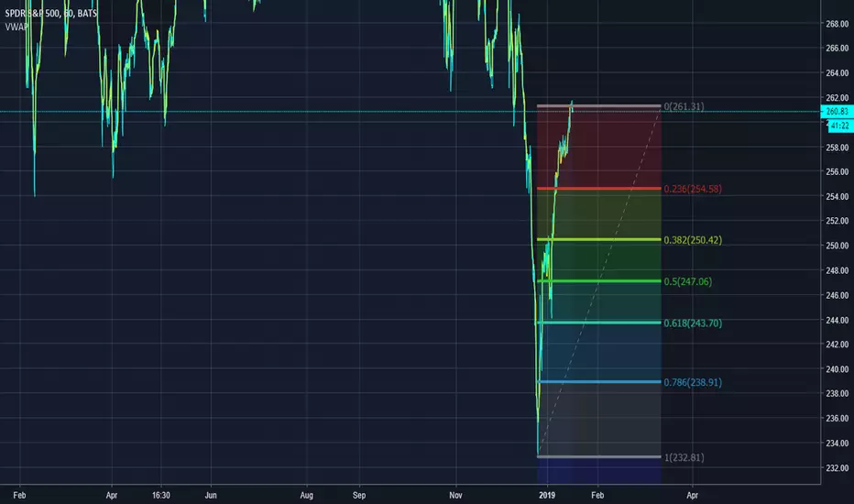Click the Aug label on time axis
This screenshot has height=504, width=854.
(x=307, y=495)
